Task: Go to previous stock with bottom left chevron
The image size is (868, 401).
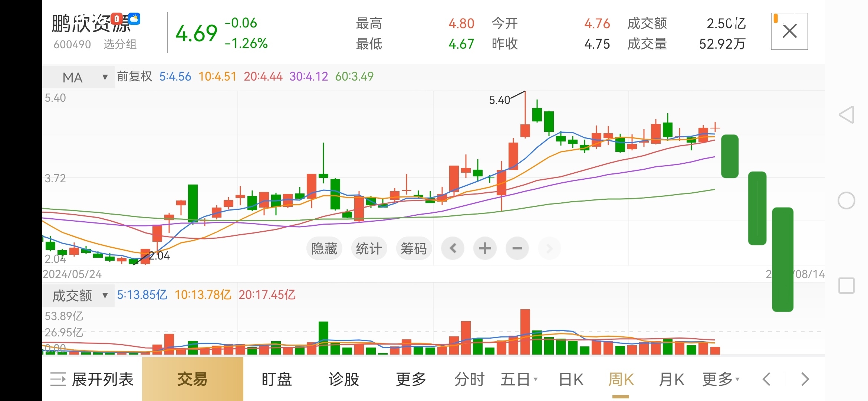Action: click(766, 379)
